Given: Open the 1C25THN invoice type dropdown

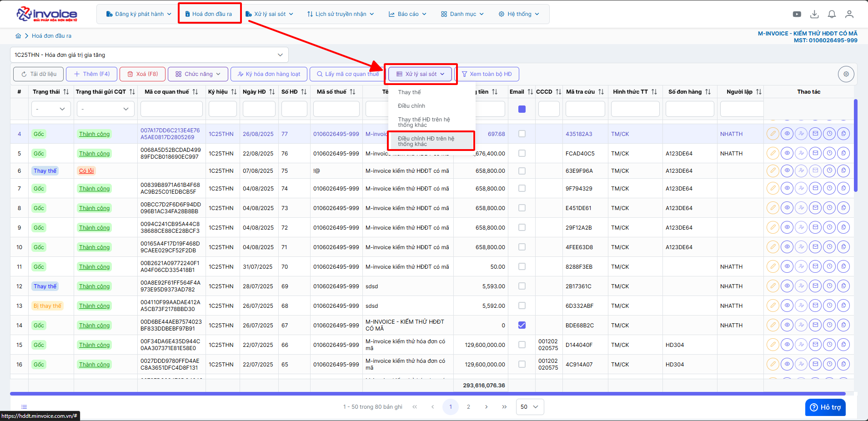Looking at the screenshot, I should 149,55.
